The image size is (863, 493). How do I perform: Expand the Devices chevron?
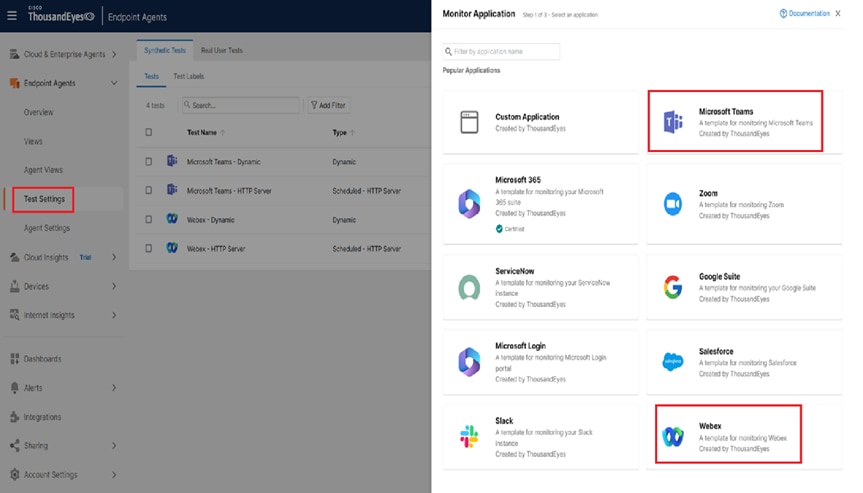(114, 286)
